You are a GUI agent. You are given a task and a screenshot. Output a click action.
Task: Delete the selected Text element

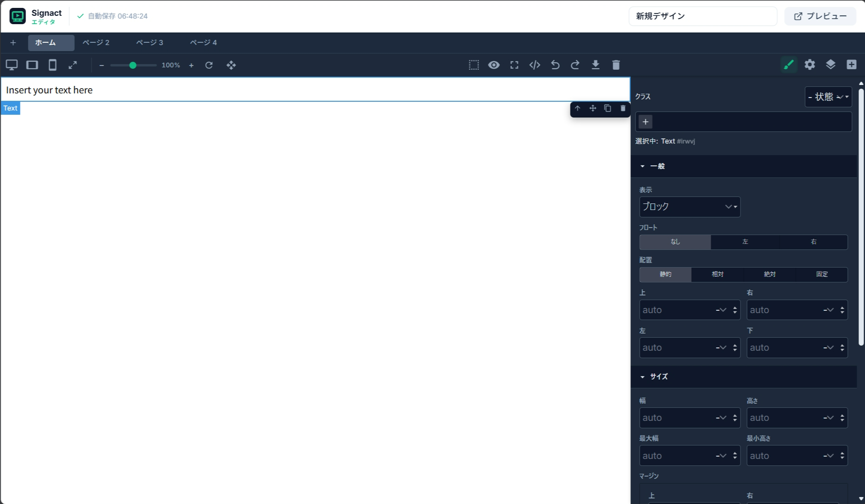623,108
